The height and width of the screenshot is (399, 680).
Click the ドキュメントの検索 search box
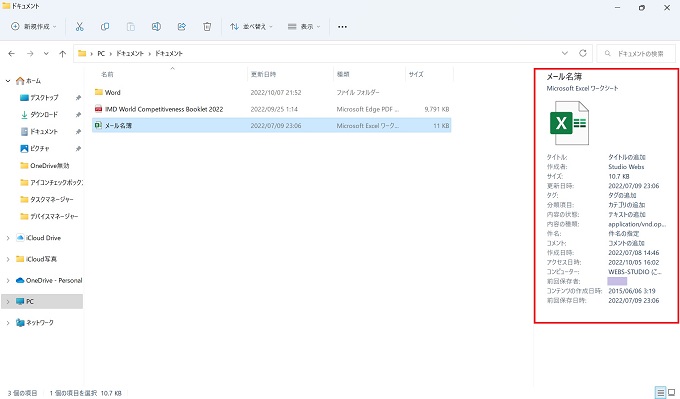click(636, 53)
